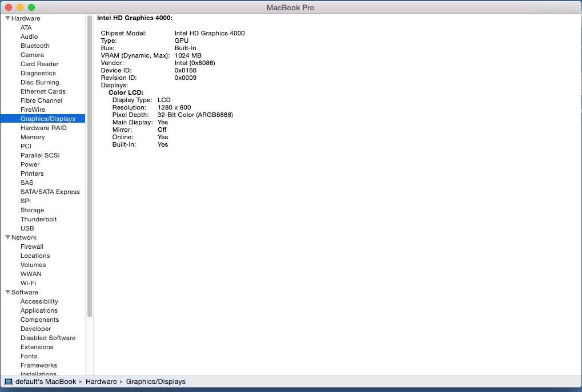Collapse the Hardware section triangle

pyautogui.click(x=7, y=18)
